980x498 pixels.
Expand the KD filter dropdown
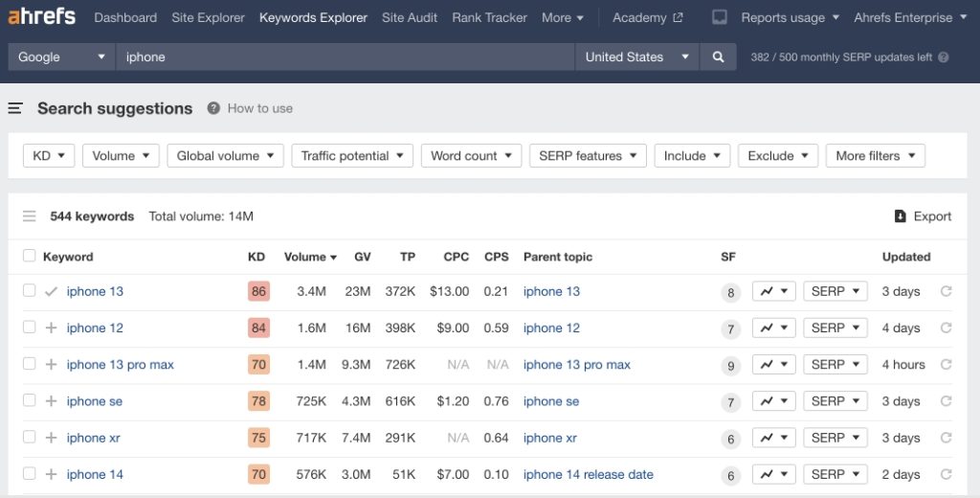49,156
